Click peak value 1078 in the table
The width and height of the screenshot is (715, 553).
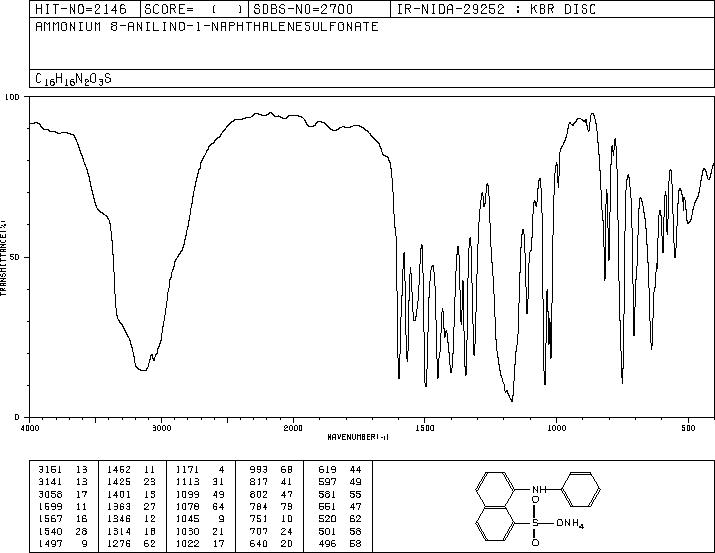[187, 506]
